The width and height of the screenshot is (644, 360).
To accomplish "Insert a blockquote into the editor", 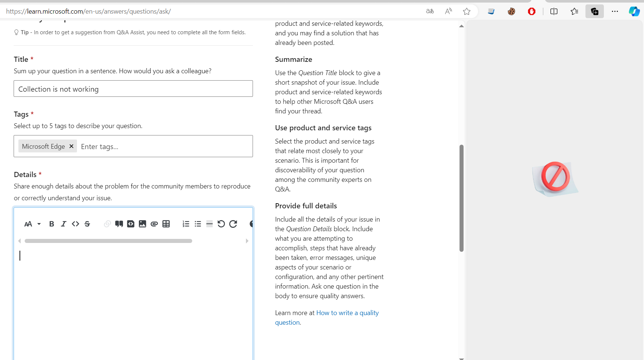I will click(x=119, y=224).
